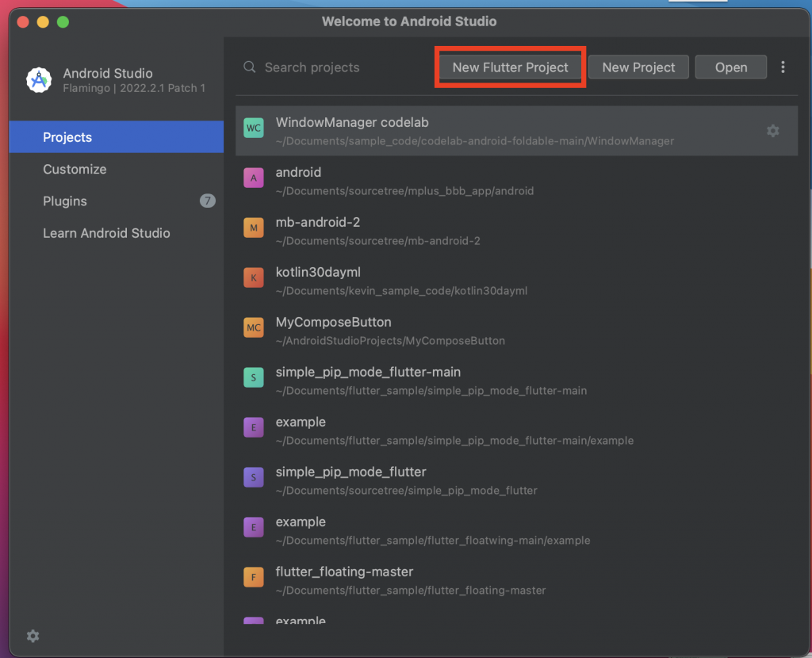812x658 pixels.
Task: Click the green S icon for simple_pip_mode_flutter-main
Action: [x=254, y=377]
